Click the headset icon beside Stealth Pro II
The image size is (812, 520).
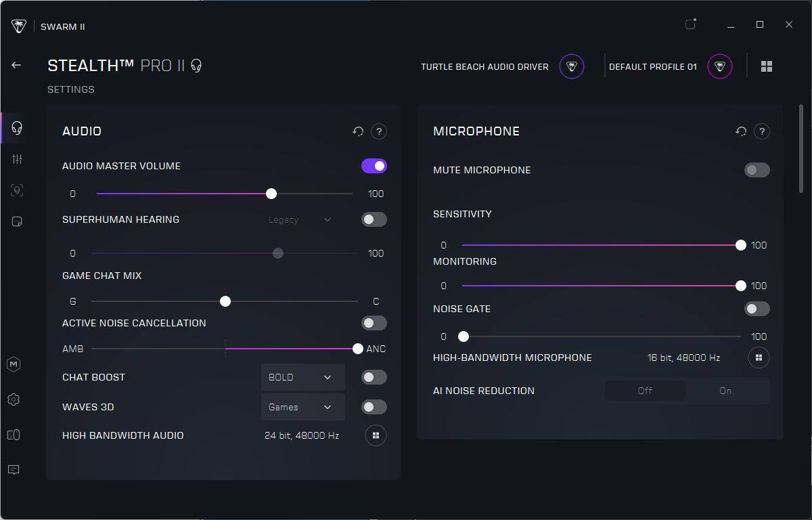[196, 66]
